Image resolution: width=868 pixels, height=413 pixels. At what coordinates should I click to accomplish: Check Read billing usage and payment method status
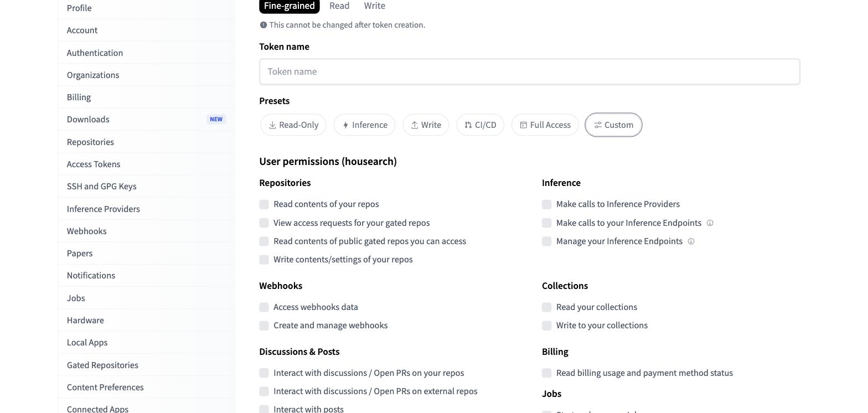[x=547, y=373]
